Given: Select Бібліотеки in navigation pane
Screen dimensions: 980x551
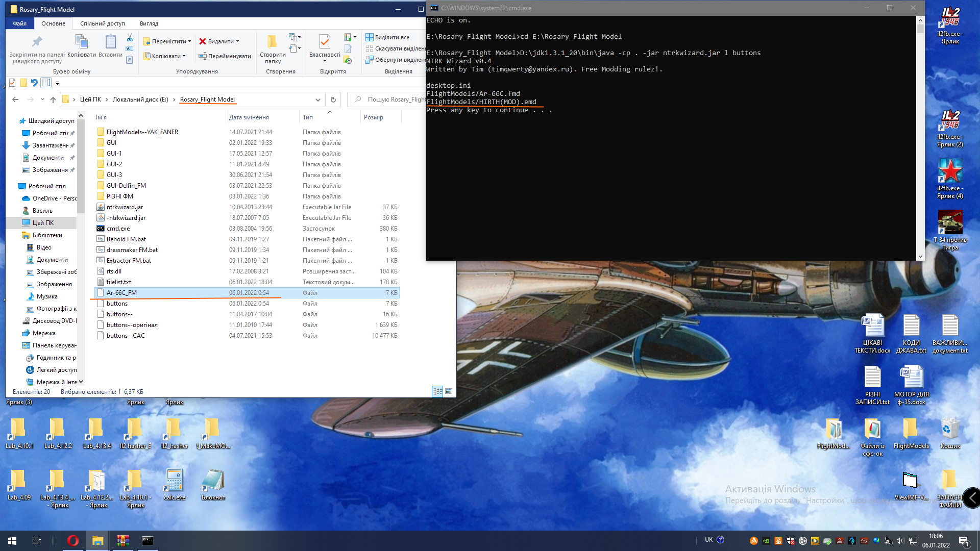Looking at the screenshot, I should click(47, 235).
